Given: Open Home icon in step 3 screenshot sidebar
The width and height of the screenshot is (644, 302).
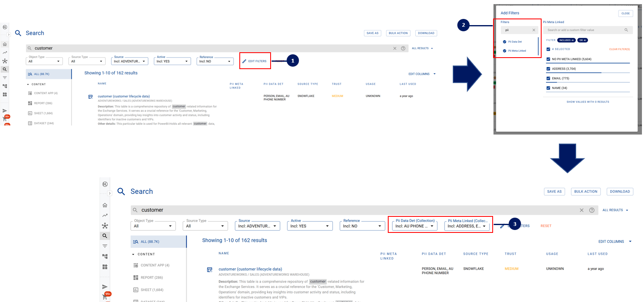Looking at the screenshot, I should coord(105,205).
